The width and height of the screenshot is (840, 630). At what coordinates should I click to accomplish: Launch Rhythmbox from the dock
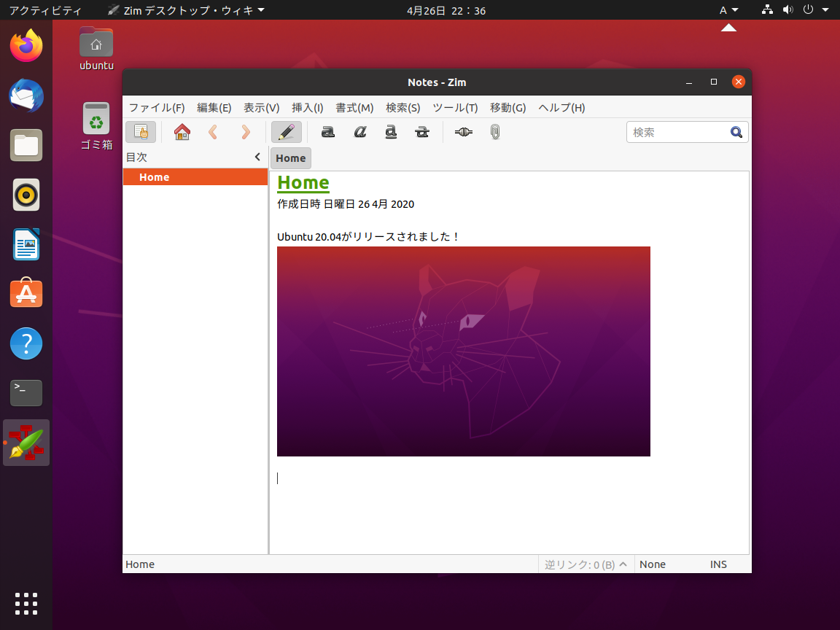26,195
